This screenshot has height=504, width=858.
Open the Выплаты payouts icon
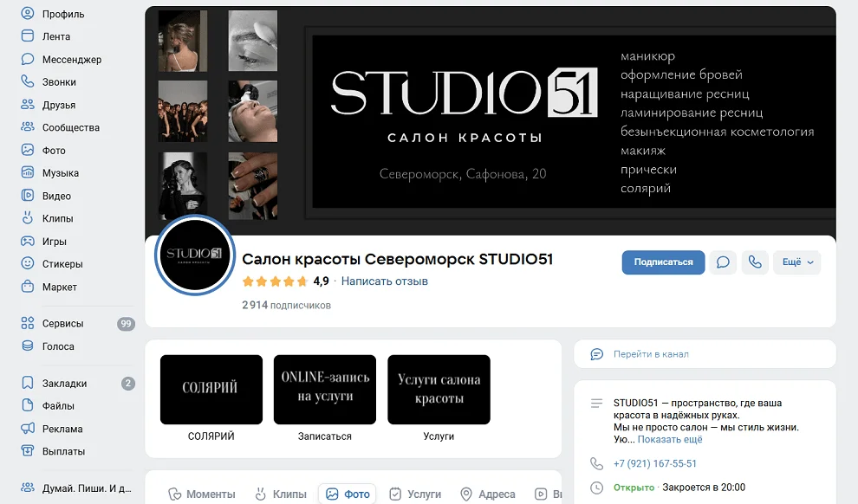click(28, 451)
